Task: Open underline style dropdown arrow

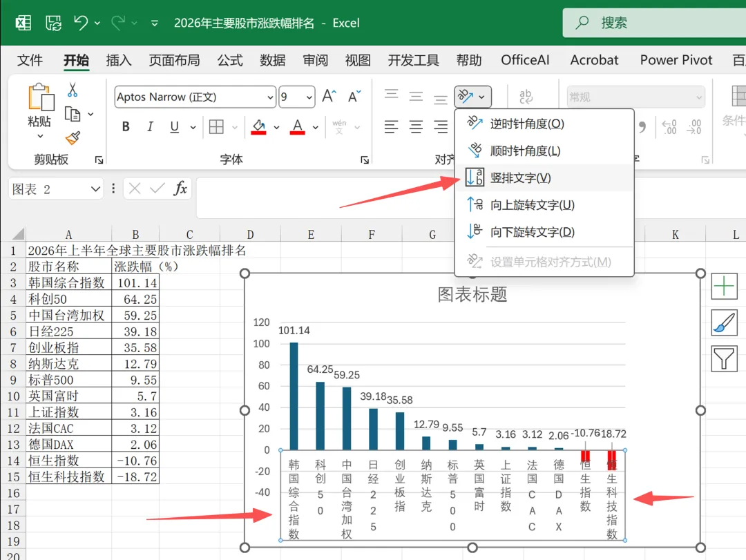Action: [x=193, y=127]
